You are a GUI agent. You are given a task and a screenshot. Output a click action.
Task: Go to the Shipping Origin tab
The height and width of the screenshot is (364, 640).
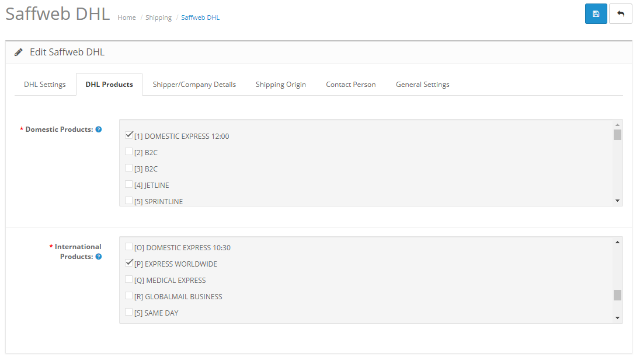pyautogui.click(x=281, y=85)
